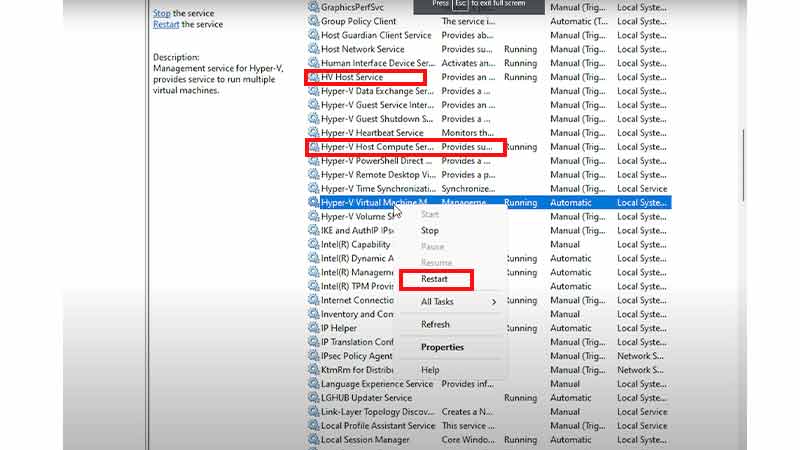The image size is (800, 450).
Task: Click the Intel(R) Dynamic Application icon
Action: point(313,258)
